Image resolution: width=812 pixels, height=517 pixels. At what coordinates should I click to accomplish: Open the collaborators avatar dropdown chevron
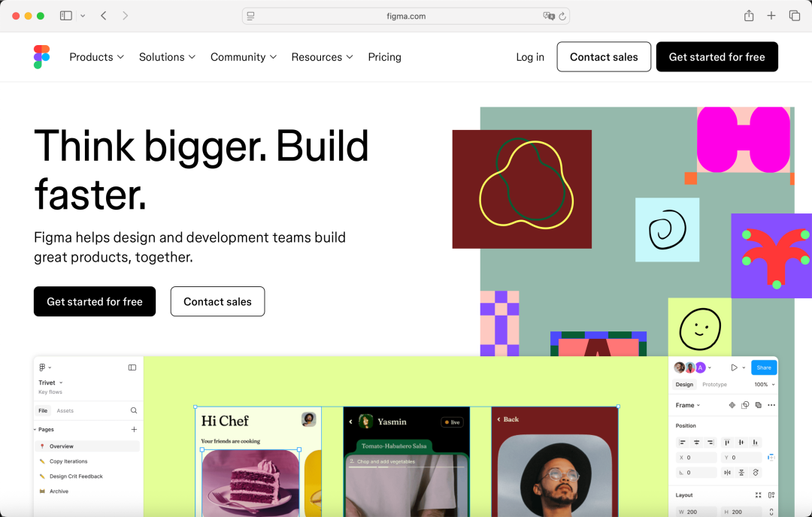point(710,367)
